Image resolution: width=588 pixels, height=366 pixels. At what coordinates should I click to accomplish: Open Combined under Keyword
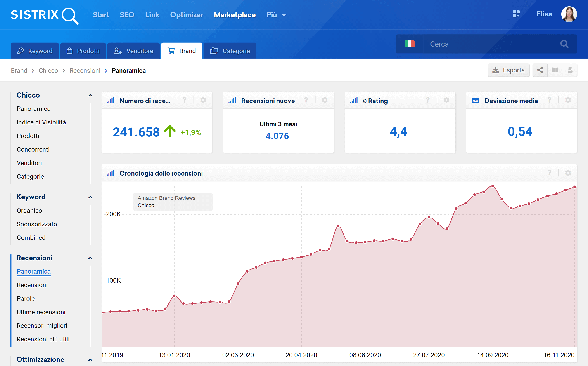31,238
